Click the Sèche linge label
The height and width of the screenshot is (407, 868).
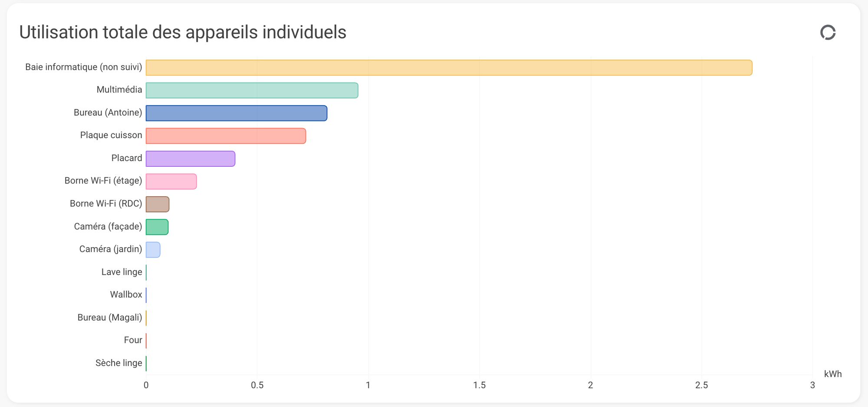click(118, 363)
